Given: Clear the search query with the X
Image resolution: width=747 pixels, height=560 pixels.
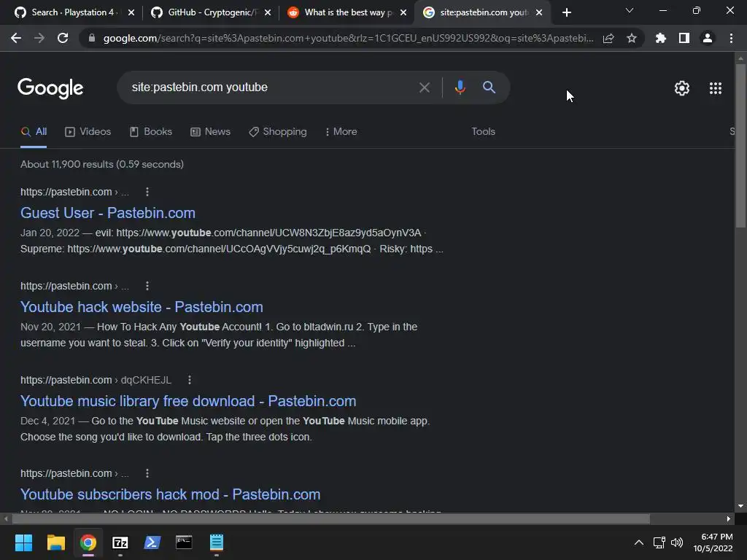Looking at the screenshot, I should click(x=425, y=87).
